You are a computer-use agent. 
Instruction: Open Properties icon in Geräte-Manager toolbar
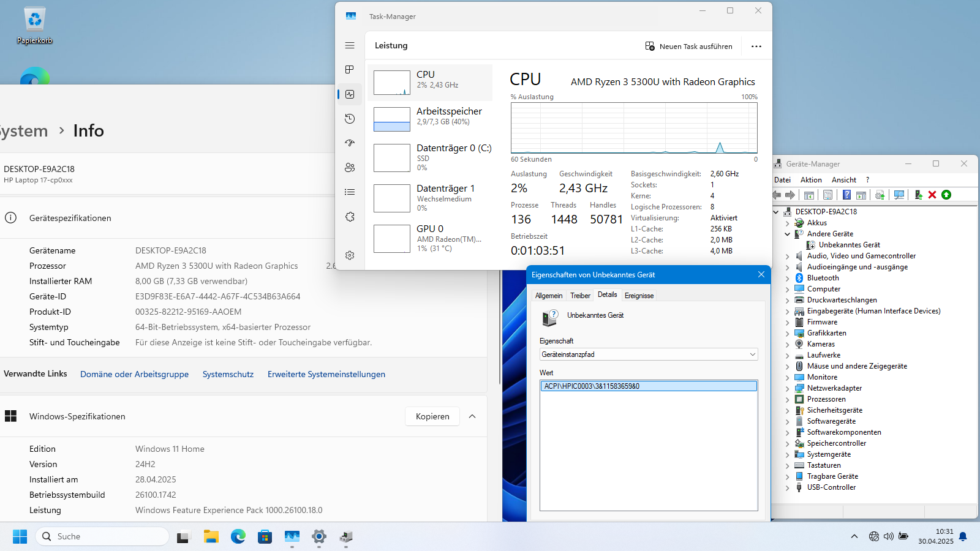(827, 195)
